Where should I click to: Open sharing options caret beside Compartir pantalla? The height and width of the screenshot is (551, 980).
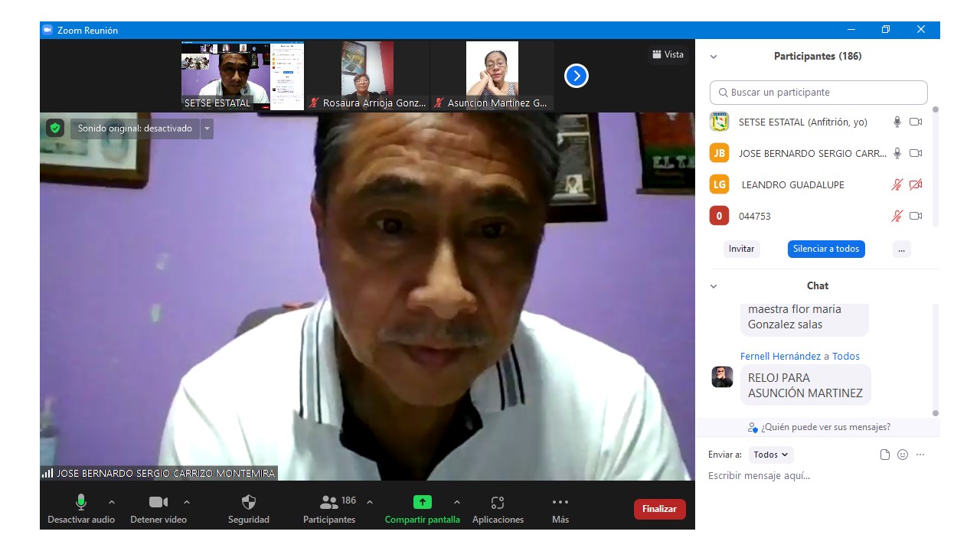point(457,502)
